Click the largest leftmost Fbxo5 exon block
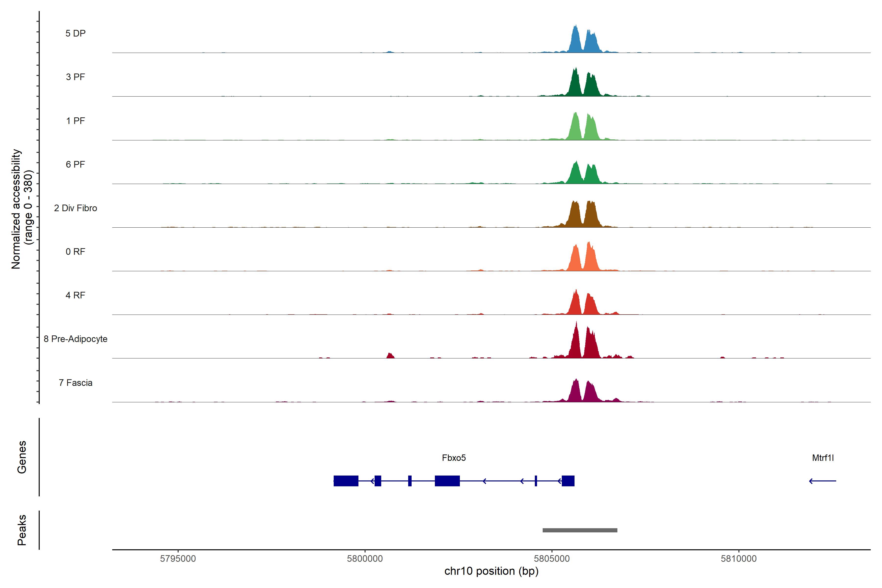The width and height of the screenshot is (882, 588). (346, 481)
